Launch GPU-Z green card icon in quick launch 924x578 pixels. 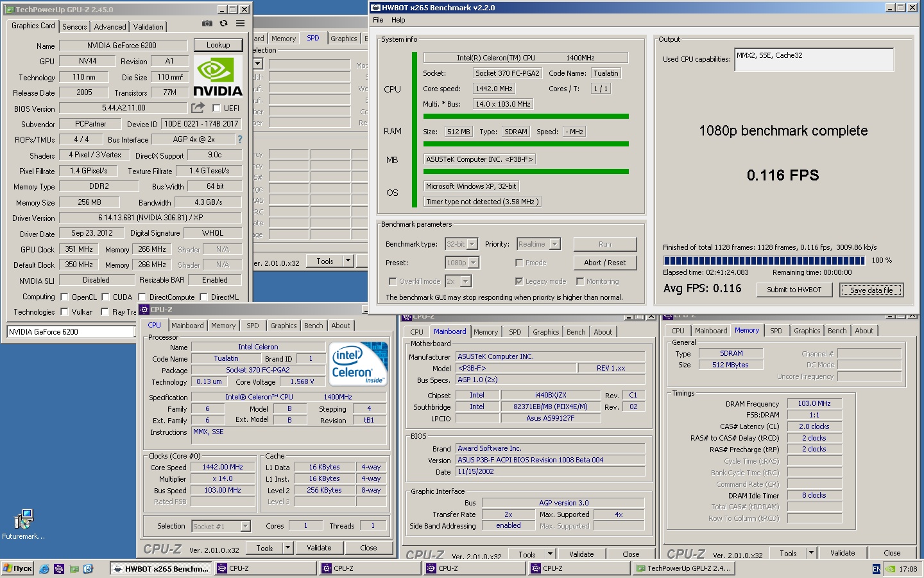coord(74,568)
